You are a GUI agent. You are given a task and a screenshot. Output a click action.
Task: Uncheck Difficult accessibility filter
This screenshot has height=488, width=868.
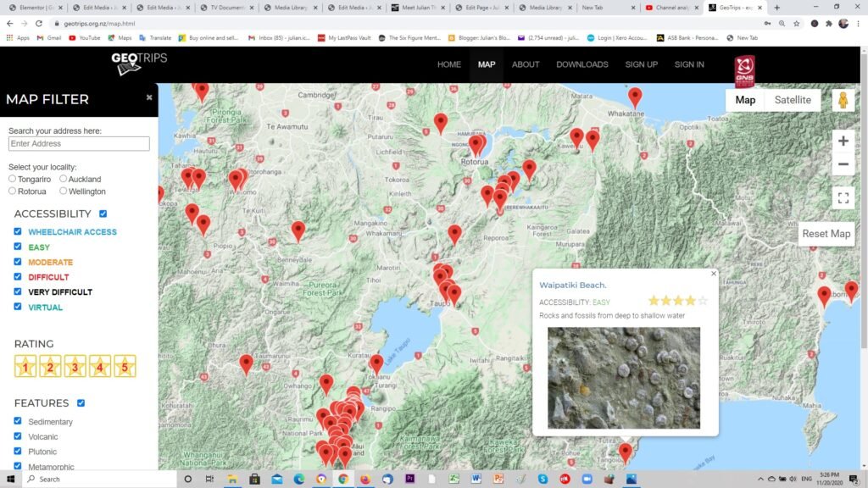click(18, 276)
